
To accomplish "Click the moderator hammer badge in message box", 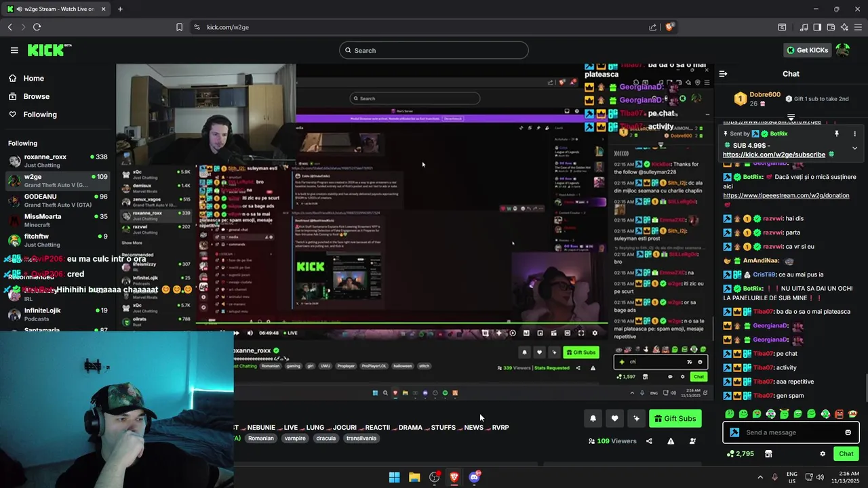I will [734, 432].
